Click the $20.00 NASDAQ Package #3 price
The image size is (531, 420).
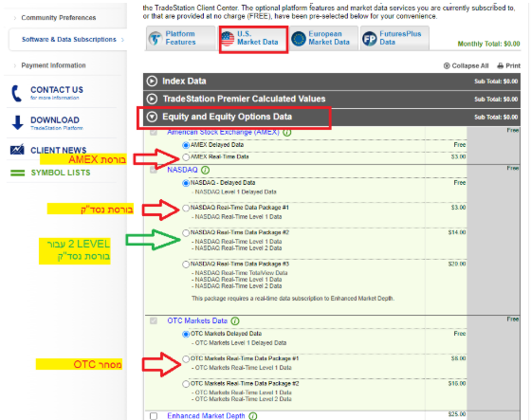(457, 264)
